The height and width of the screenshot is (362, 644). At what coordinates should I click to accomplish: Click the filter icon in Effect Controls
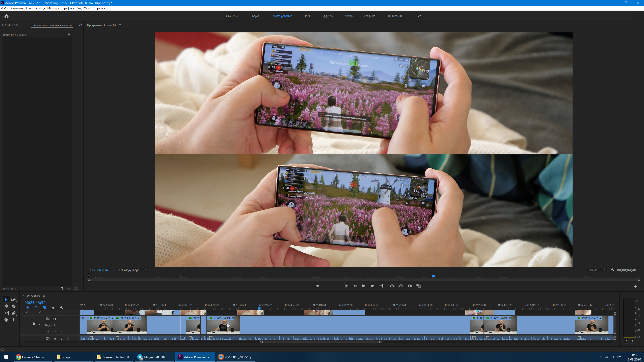pos(62,288)
